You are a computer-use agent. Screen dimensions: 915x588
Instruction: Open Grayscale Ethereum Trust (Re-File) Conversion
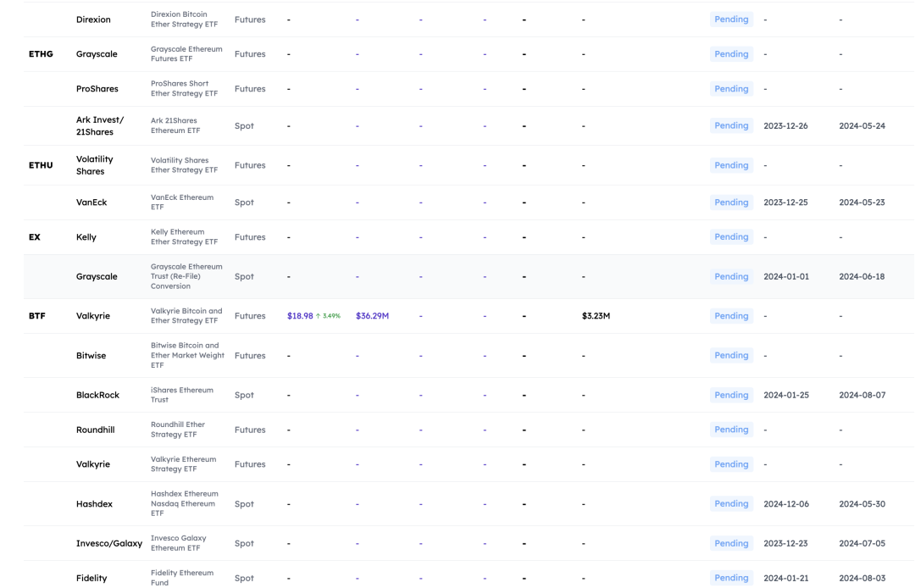(x=186, y=276)
